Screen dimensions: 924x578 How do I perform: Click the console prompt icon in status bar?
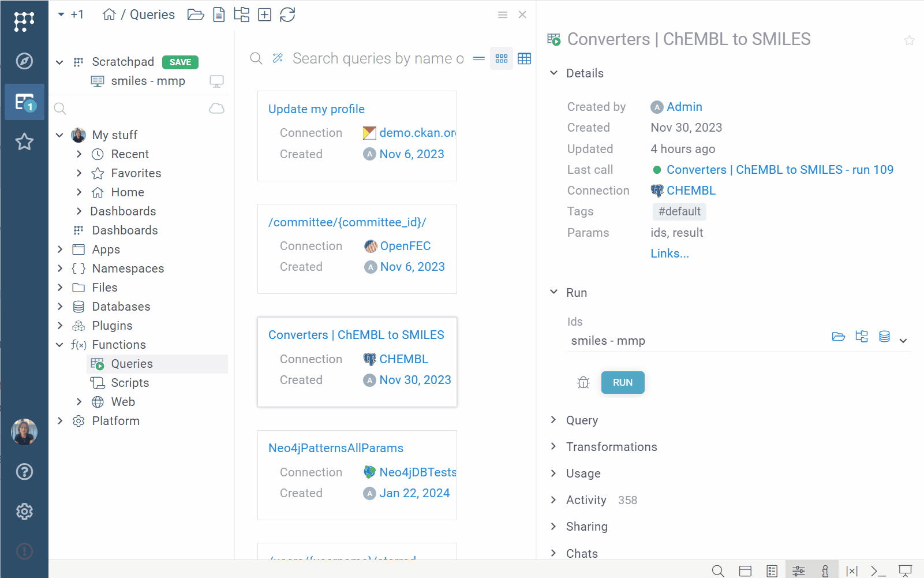pos(878,571)
